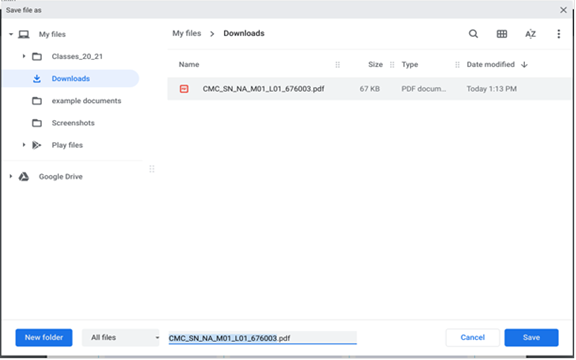Sort by the Name column header
This screenshot has height=360, width=576.
[x=189, y=65]
